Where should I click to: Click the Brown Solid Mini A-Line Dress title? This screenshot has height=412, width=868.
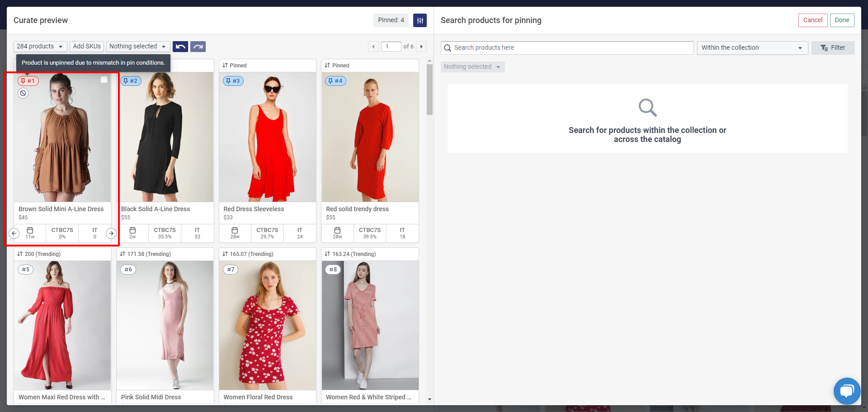[61, 209]
